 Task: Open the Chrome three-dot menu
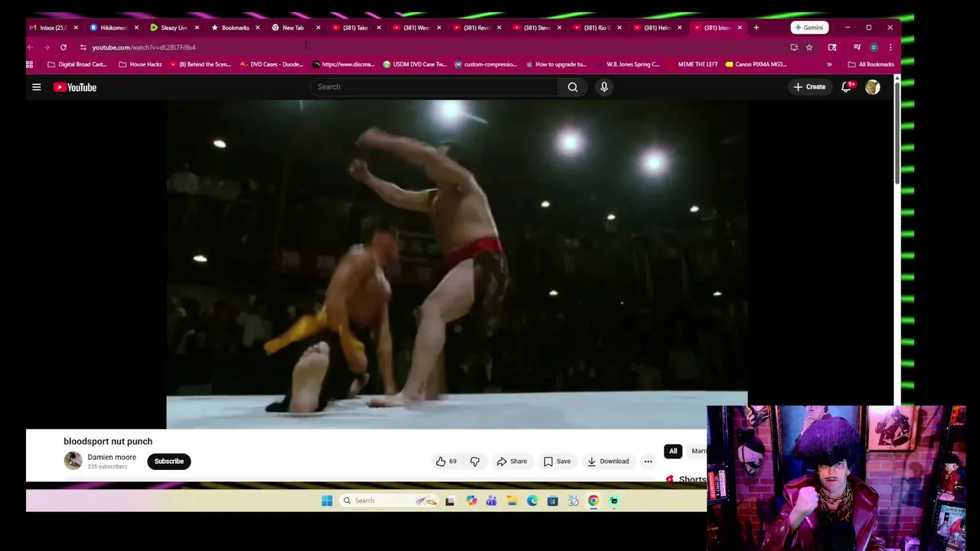point(890,47)
